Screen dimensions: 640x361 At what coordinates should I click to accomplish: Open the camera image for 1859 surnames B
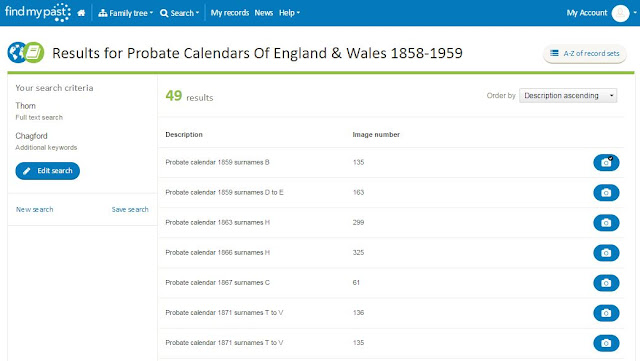[606, 163]
